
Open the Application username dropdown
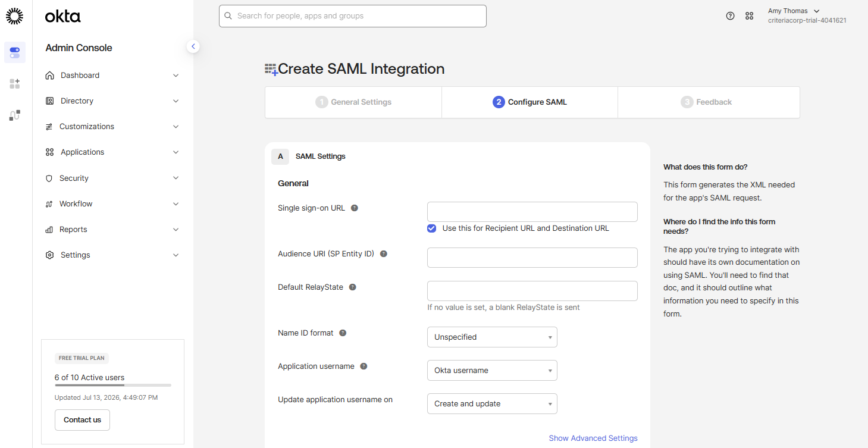point(492,371)
